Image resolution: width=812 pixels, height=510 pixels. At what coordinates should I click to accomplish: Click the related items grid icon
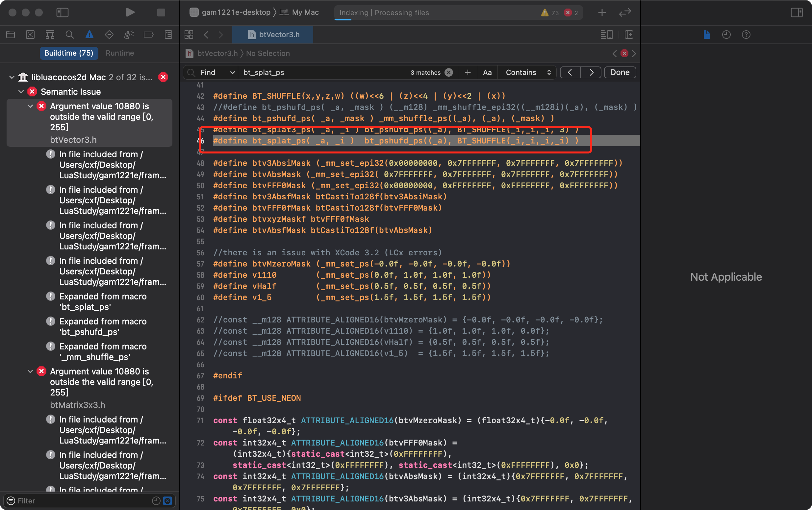pyautogui.click(x=189, y=35)
